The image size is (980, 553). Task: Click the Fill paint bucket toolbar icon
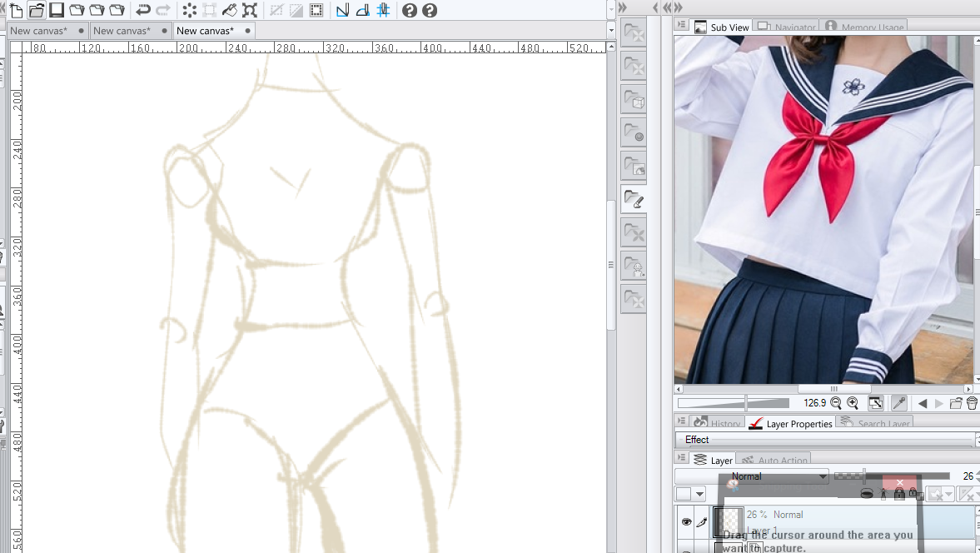(229, 10)
